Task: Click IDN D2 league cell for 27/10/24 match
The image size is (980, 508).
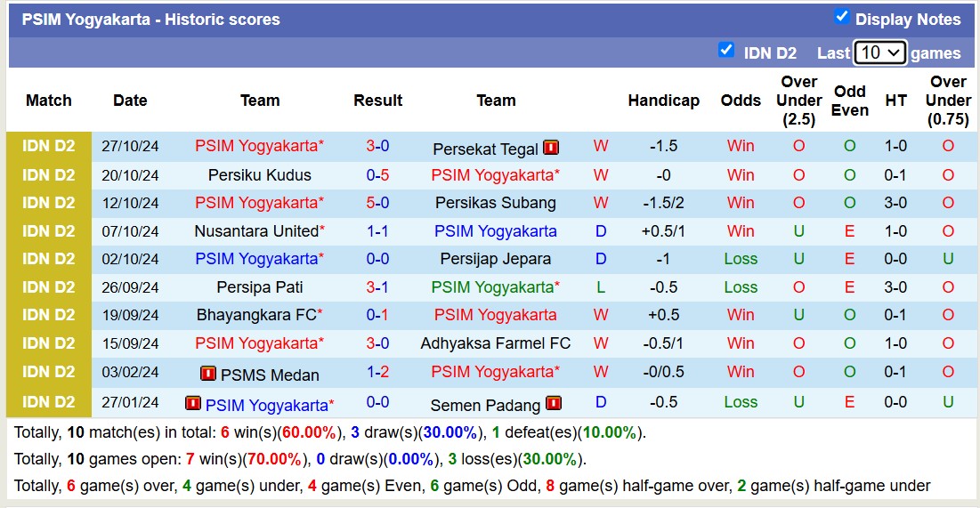Action: (x=49, y=147)
